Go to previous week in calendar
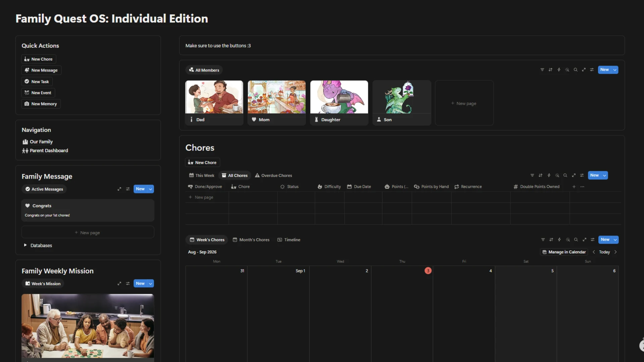 pos(594,252)
